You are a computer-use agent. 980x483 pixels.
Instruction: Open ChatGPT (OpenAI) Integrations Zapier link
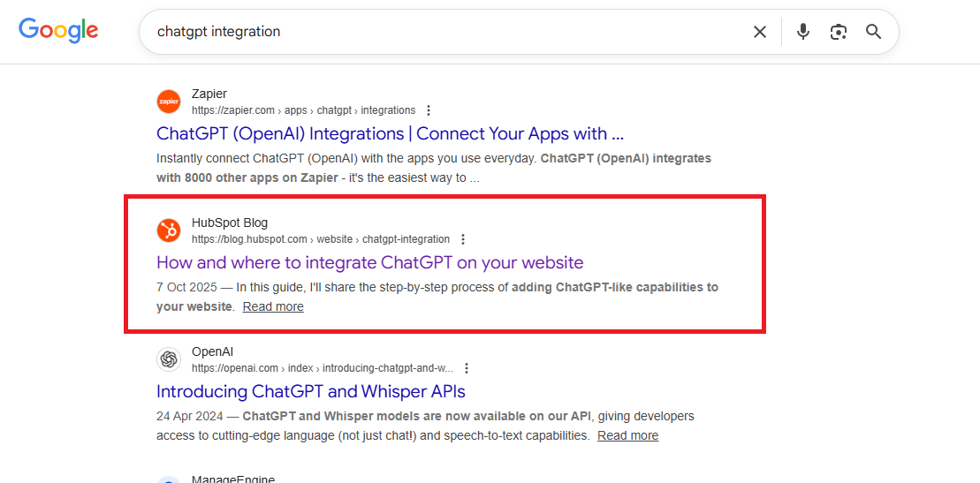[390, 134]
